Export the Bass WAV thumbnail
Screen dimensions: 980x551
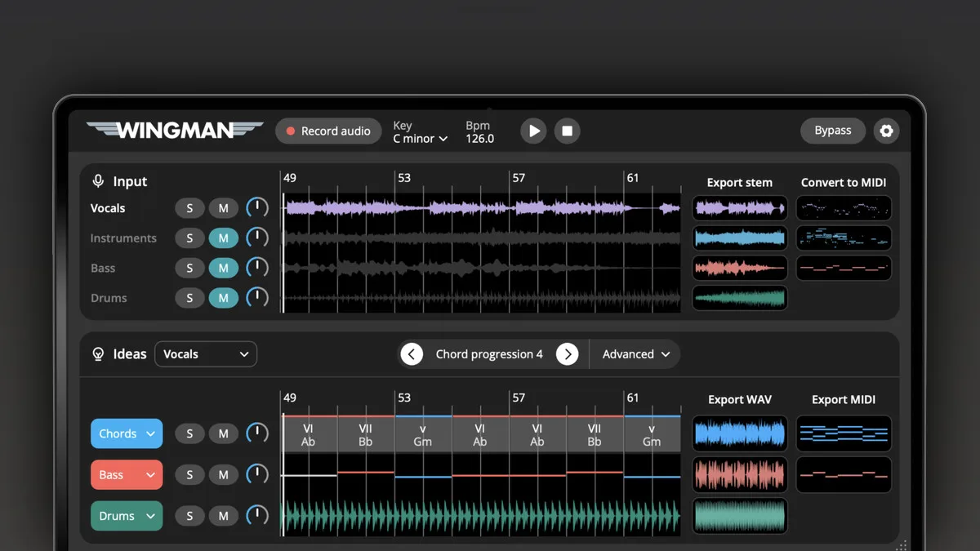(x=740, y=474)
